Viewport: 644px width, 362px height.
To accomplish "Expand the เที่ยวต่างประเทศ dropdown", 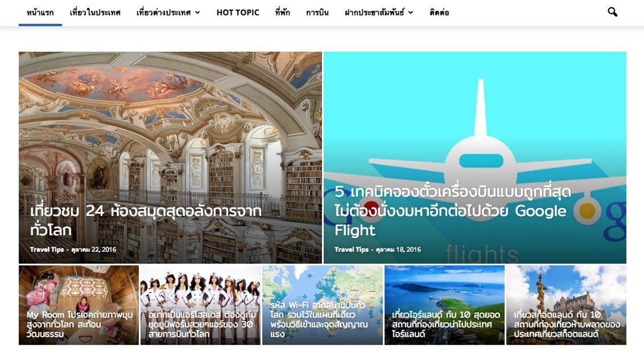I will (x=168, y=13).
